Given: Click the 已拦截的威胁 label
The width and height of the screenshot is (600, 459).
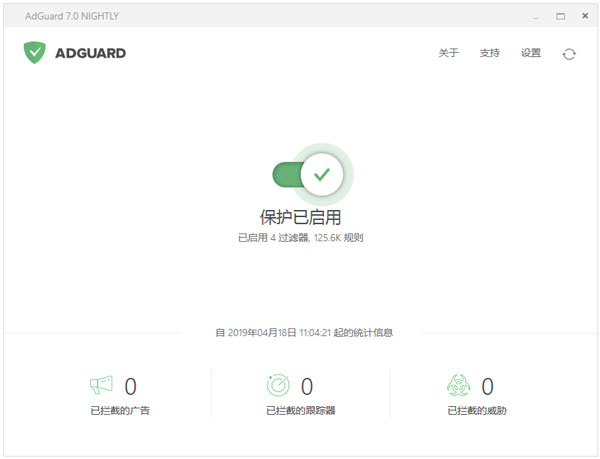Looking at the screenshot, I should 477,411.
